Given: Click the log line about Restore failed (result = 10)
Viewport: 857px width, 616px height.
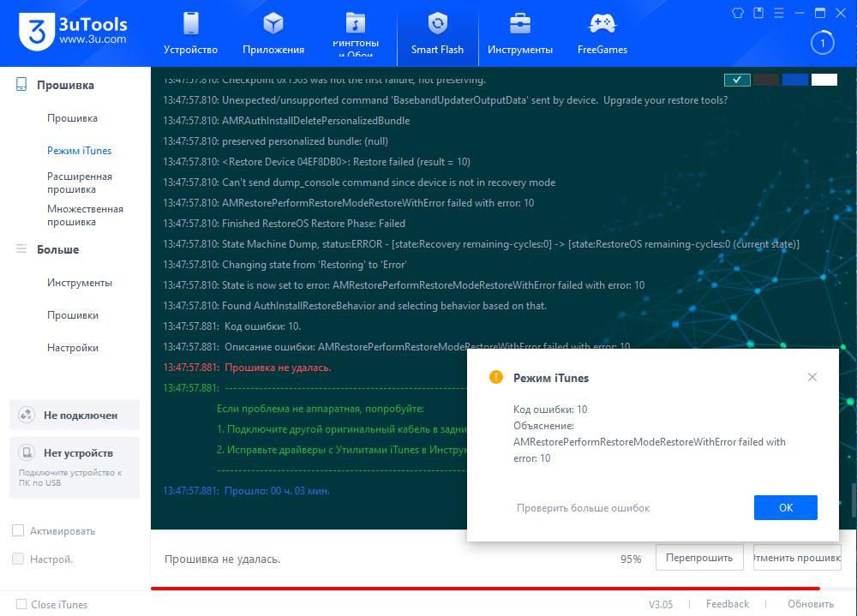Looking at the screenshot, I should pos(316,162).
